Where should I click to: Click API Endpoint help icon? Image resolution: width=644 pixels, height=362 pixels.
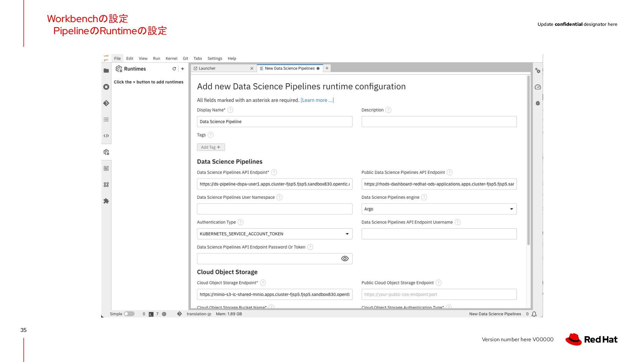(x=274, y=172)
